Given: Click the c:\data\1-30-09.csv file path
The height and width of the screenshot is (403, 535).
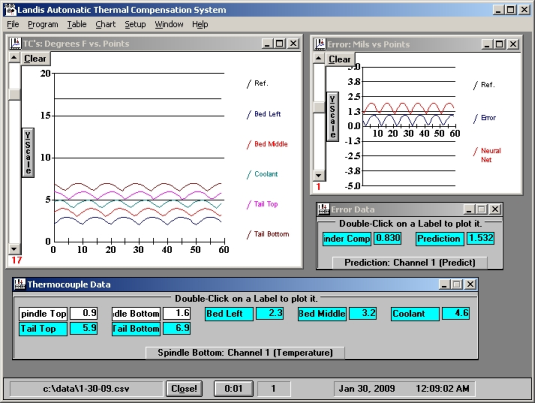Looking at the screenshot, I should (x=86, y=389).
